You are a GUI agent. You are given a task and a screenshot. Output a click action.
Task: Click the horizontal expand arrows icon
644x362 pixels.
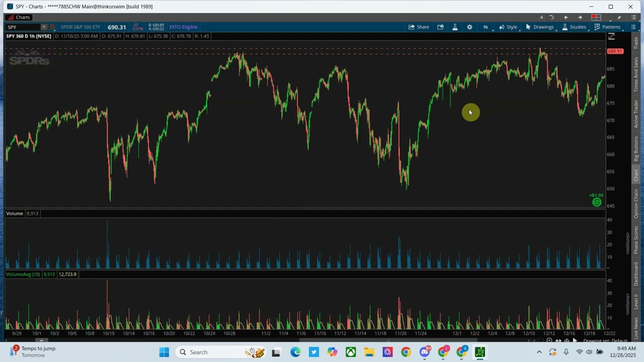pyautogui.click(x=558, y=341)
